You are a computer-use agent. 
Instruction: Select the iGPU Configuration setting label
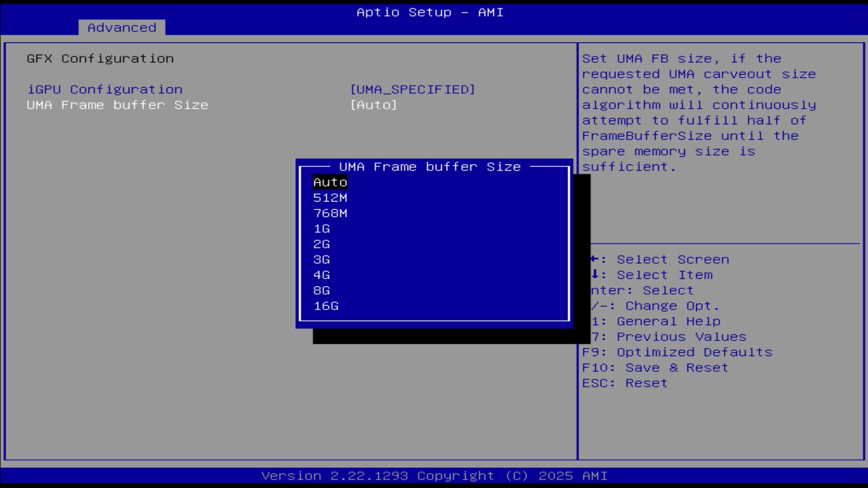point(105,89)
